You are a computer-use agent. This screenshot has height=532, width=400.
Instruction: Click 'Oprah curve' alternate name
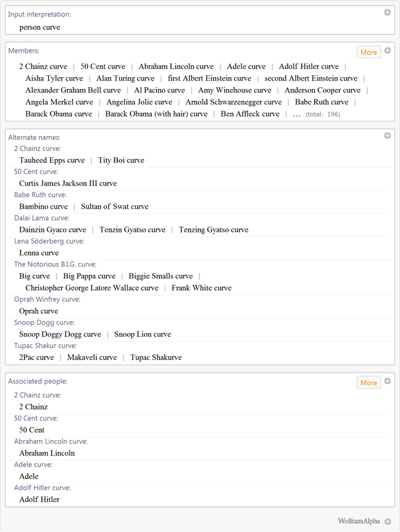(39, 311)
